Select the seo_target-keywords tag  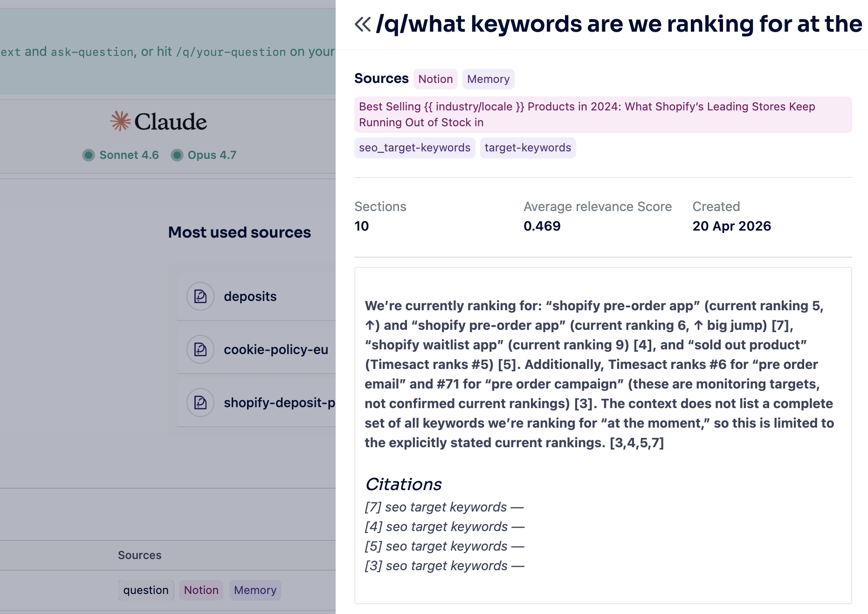pyautogui.click(x=414, y=148)
